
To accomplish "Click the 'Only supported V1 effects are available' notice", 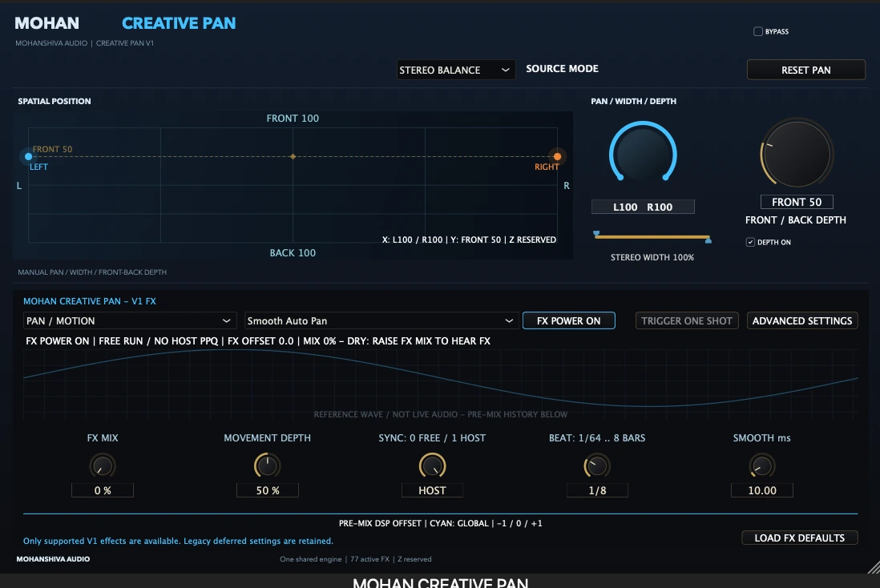I will click(x=178, y=541).
